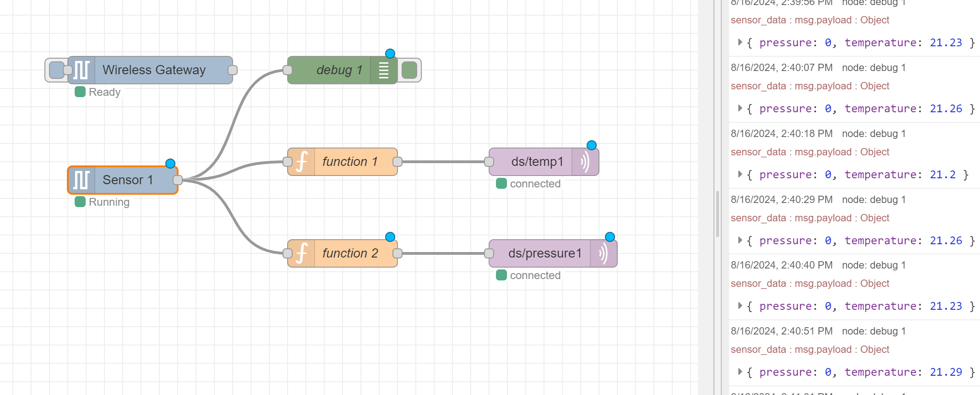980x395 pixels.
Task: Click the Wireless Gateway node icon
Action: [82, 70]
